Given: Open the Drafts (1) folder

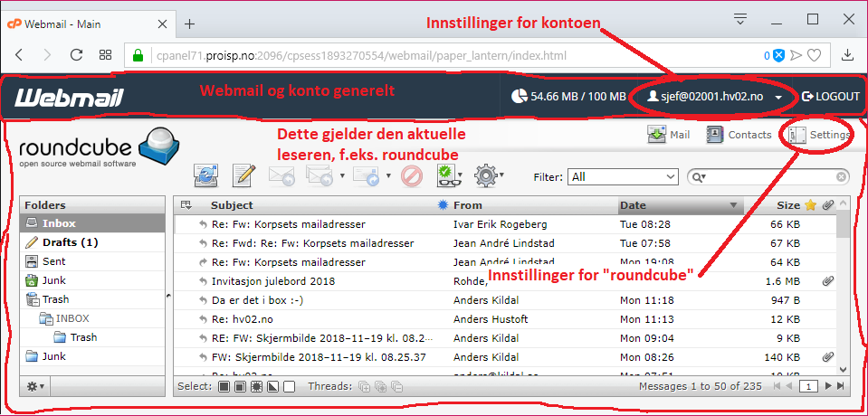Looking at the screenshot, I should click(x=92, y=242).
